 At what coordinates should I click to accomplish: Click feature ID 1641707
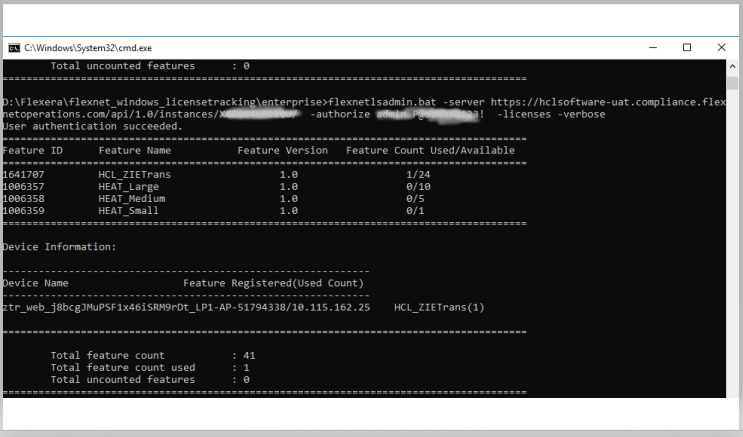pyautogui.click(x=23, y=174)
